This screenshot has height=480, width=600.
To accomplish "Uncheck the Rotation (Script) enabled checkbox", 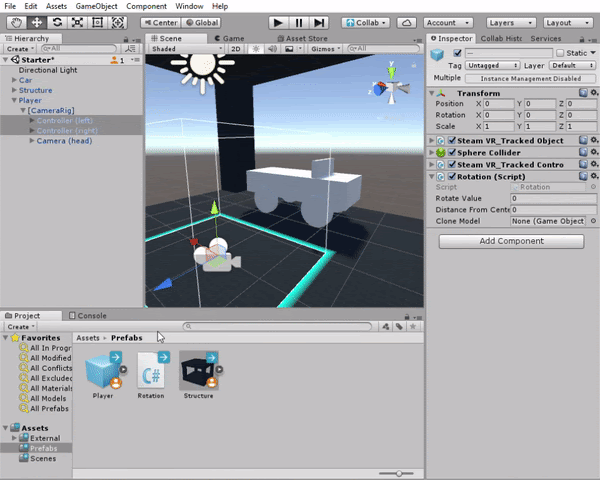I will (452, 177).
